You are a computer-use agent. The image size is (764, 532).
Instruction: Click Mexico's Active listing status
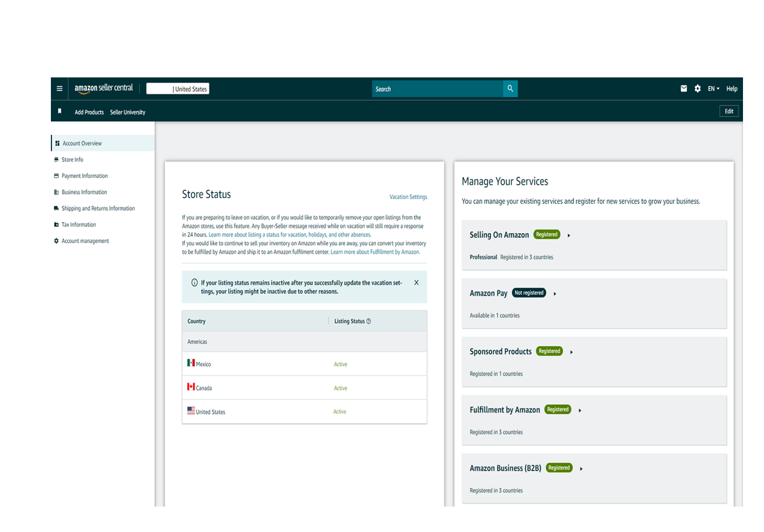coord(341,364)
